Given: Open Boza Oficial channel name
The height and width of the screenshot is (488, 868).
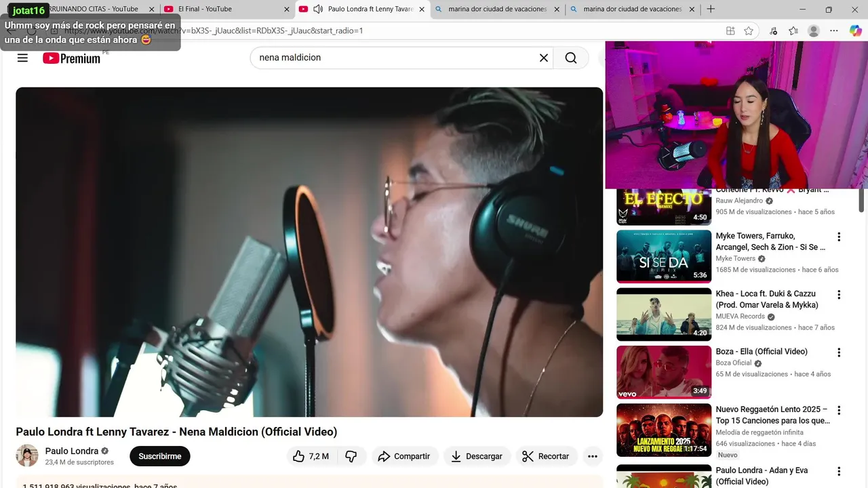Looking at the screenshot, I should point(734,363).
